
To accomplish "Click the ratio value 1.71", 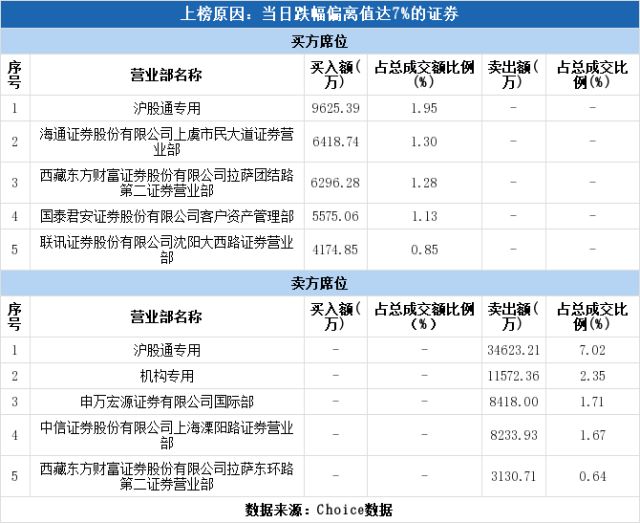I will click(592, 402).
